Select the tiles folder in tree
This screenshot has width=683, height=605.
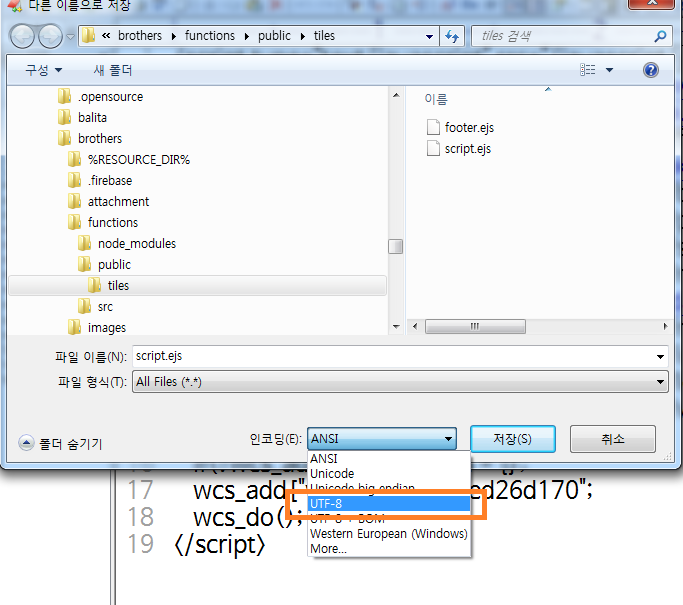tap(197, 285)
